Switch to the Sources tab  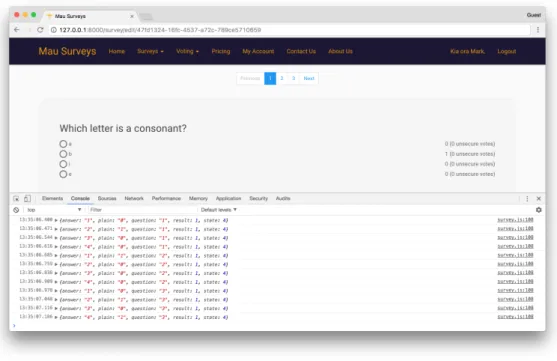107,199
